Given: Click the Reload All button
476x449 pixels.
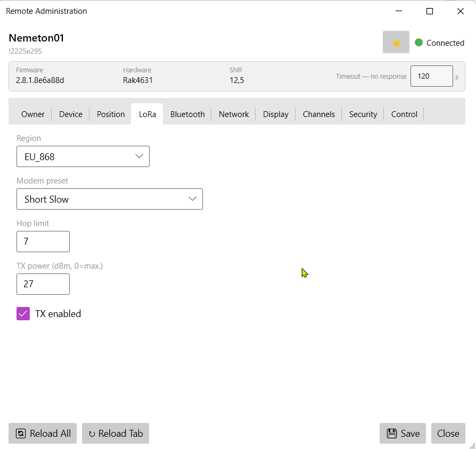Looking at the screenshot, I should click(x=43, y=433).
